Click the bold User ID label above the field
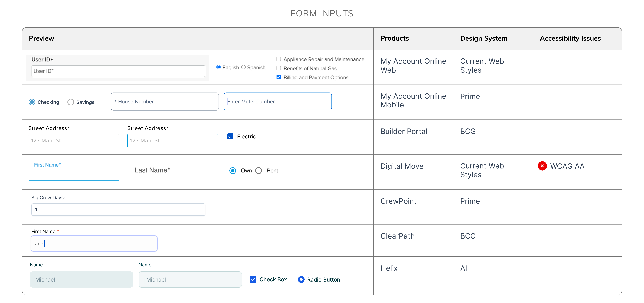644x303 pixels. pyautogui.click(x=42, y=60)
